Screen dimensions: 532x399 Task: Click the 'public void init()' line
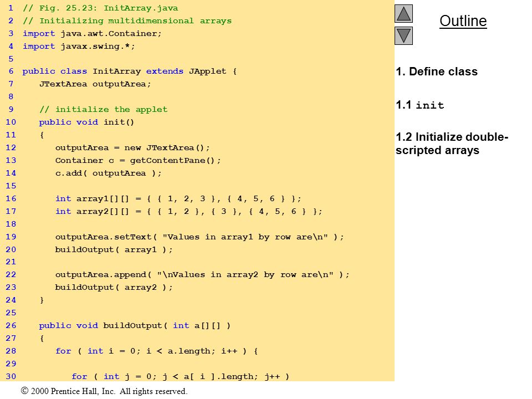coord(86,122)
